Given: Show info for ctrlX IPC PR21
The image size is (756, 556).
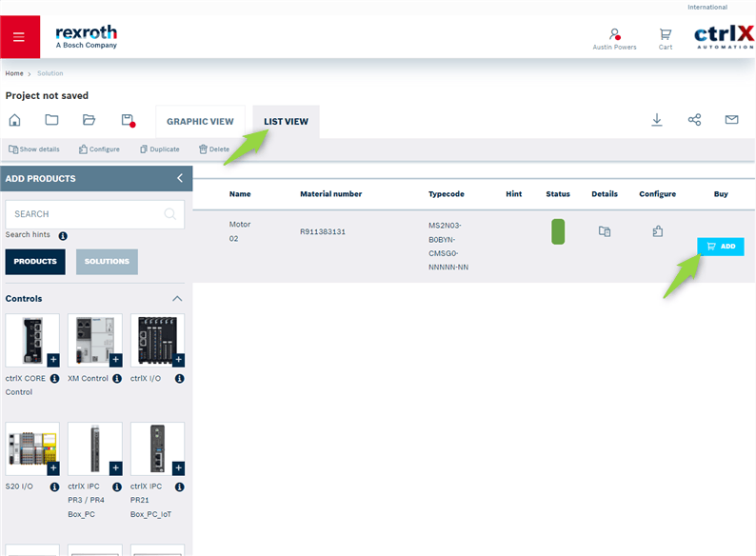Looking at the screenshot, I should pyautogui.click(x=180, y=487).
